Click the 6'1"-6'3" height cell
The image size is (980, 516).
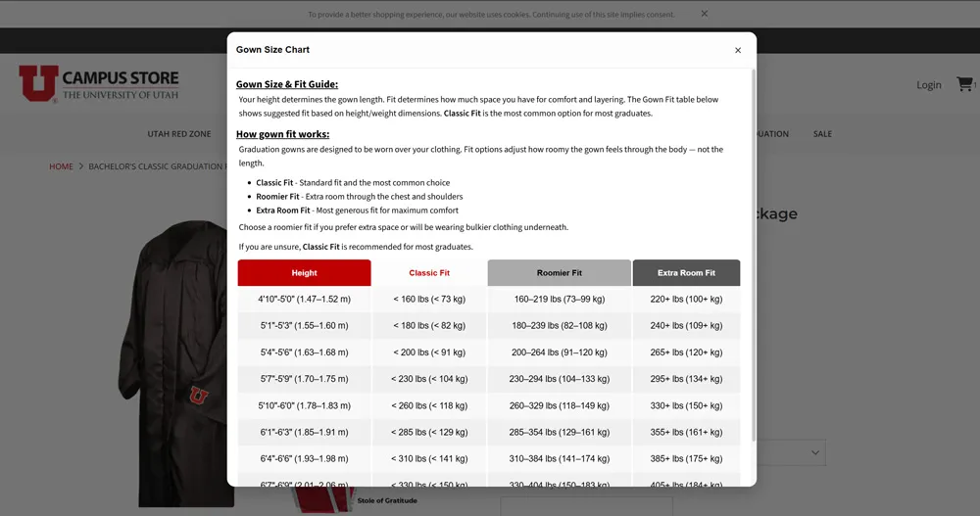[305, 432]
